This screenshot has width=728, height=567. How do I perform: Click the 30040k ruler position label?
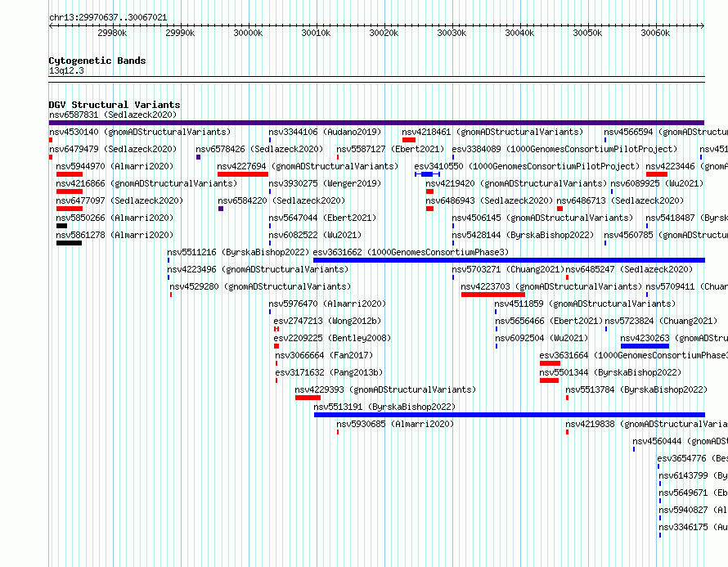coord(519,33)
